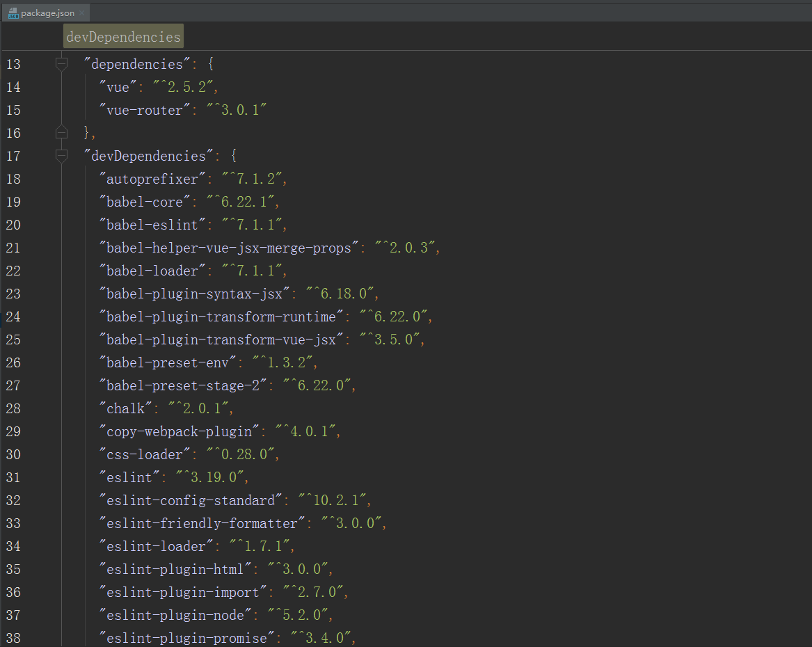Image resolution: width=812 pixels, height=647 pixels.
Task: Click the "^10.2.1" version value
Action: coord(333,500)
